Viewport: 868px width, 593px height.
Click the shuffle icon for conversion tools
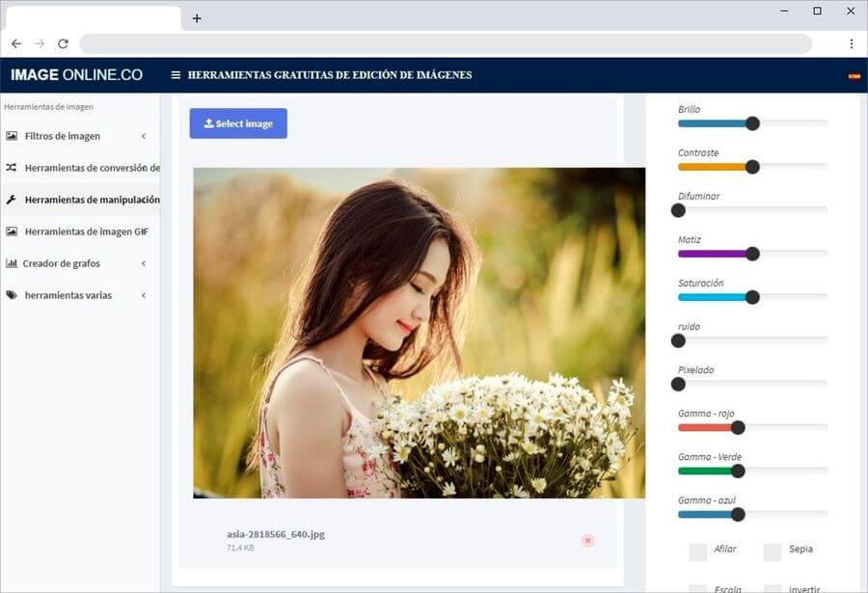tap(11, 167)
